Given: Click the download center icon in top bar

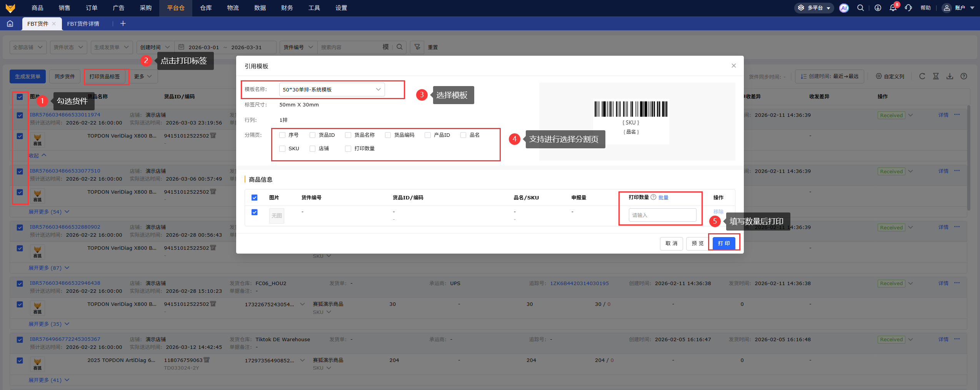Looking at the screenshot, I should click(x=878, y=8).
